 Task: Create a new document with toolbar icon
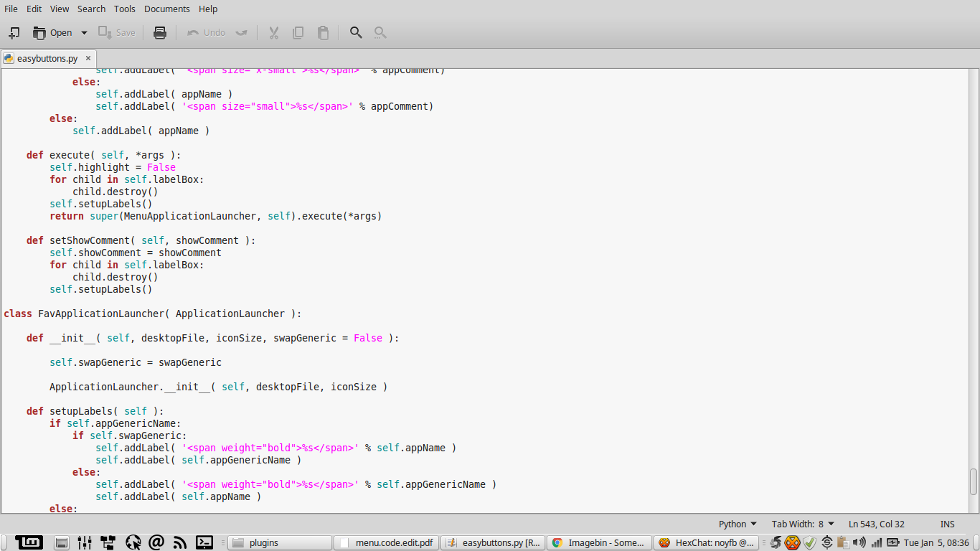14,32
